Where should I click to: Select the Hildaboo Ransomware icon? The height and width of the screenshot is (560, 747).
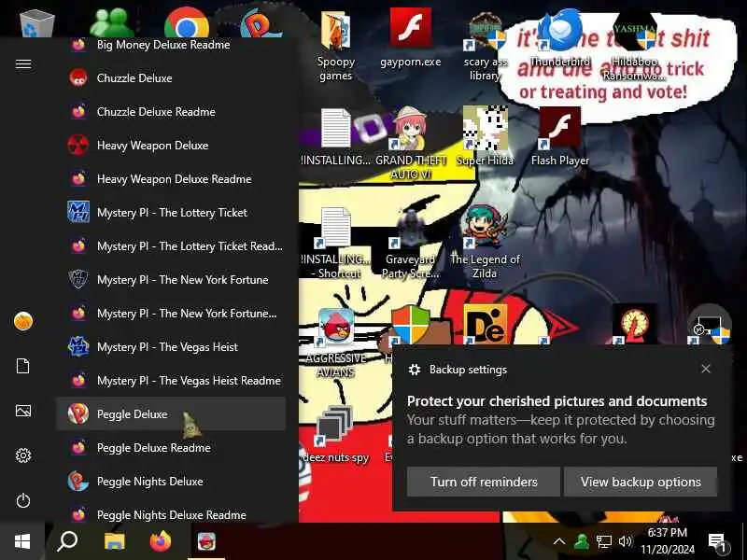point(634,46)
